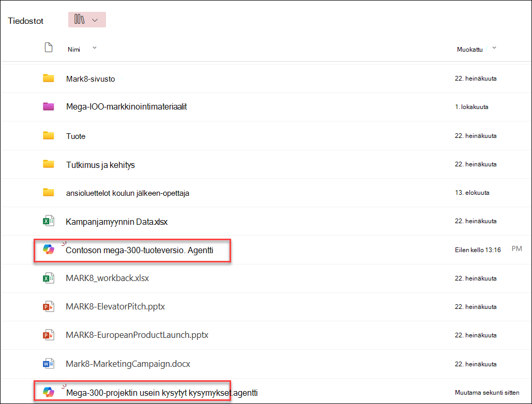Click 'Muutama sekunti sitten' modified time
This screenshot has width=532, height=404.
point(487,393)
